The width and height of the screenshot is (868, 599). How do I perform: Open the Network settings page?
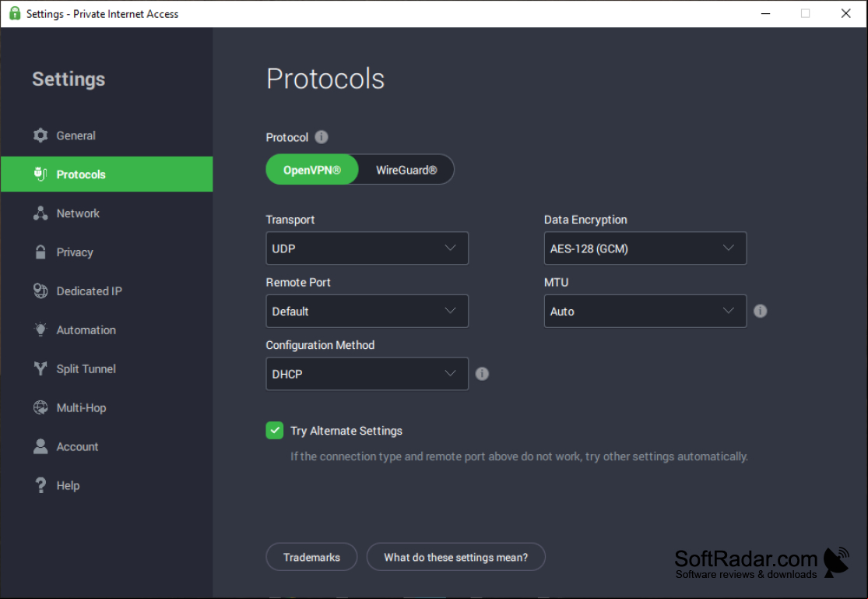pyautogui.click(x=107, y=213)
